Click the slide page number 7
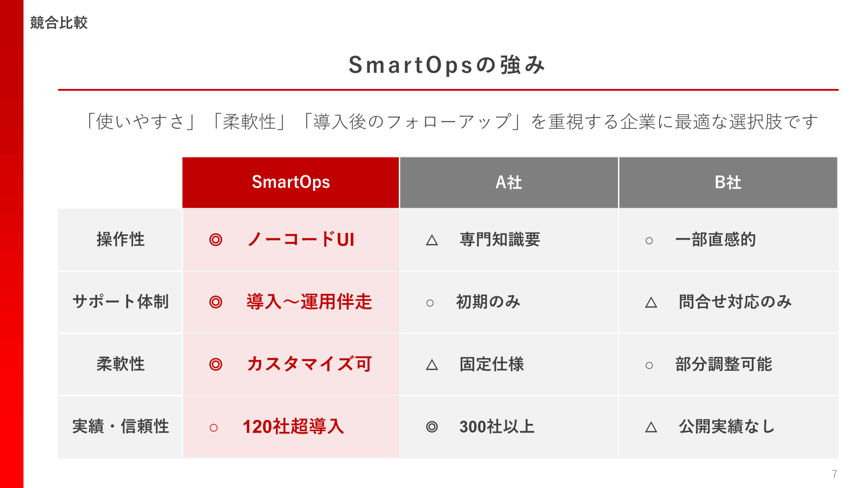This screenshot has height=488, width=868. [x=834, y=474]
